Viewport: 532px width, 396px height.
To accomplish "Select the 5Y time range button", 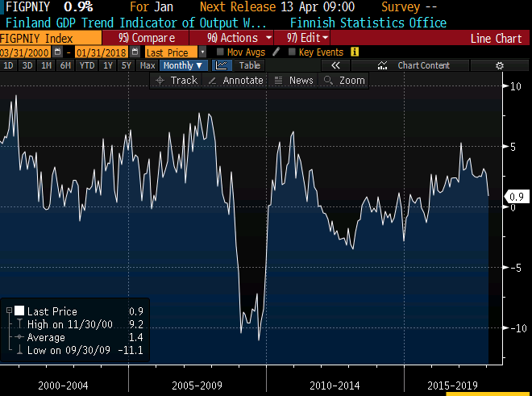I will (x=126, y=65).
